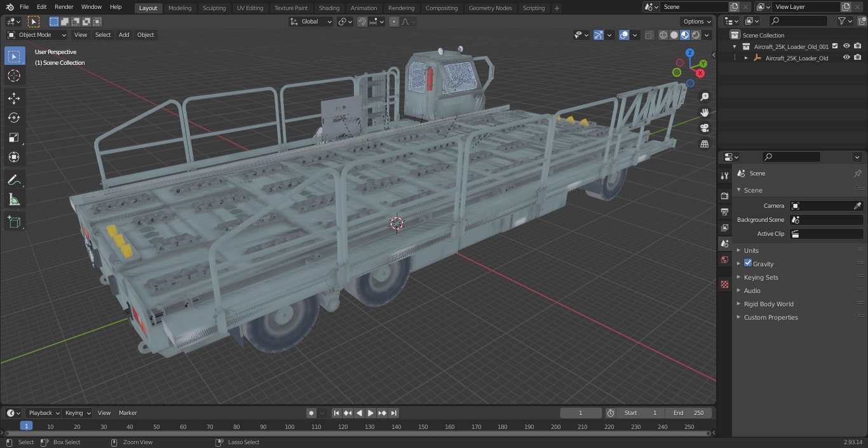Click the End frame 250 field
Screen dimensions: 868x448
point(689,413)
